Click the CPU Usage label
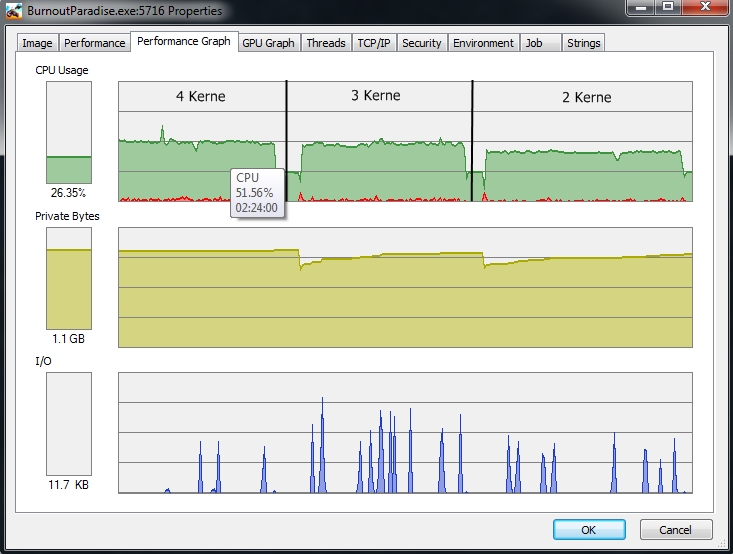 62,70
